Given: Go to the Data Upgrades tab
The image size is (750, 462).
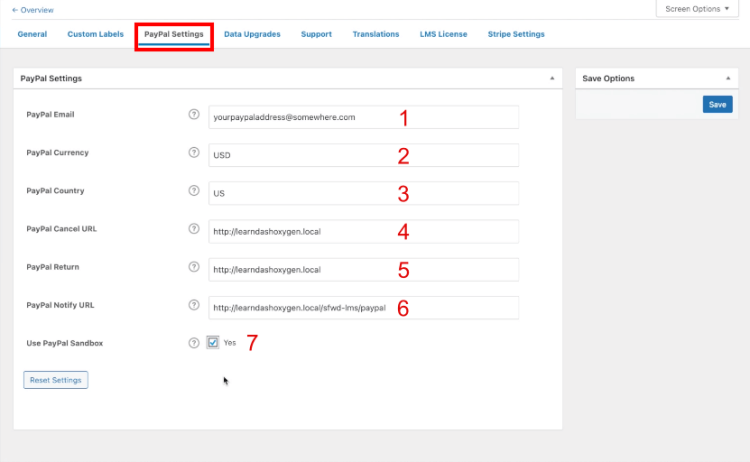Looking at the screenshot, I should [x=252, y=34].
